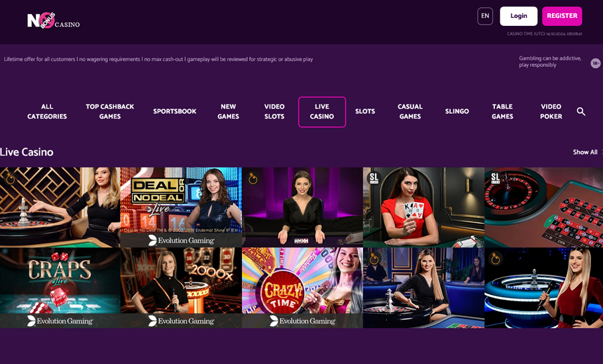This screenshot has width=603, height=364.
Task: Click the Live Casino section heading
Action: [x=27, y=152]
